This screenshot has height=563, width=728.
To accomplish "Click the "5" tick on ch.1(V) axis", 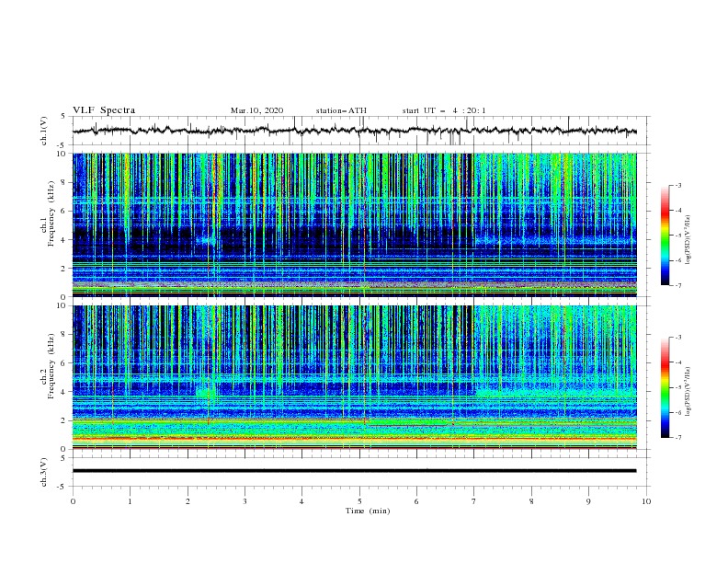I will [x=62, y=116].
